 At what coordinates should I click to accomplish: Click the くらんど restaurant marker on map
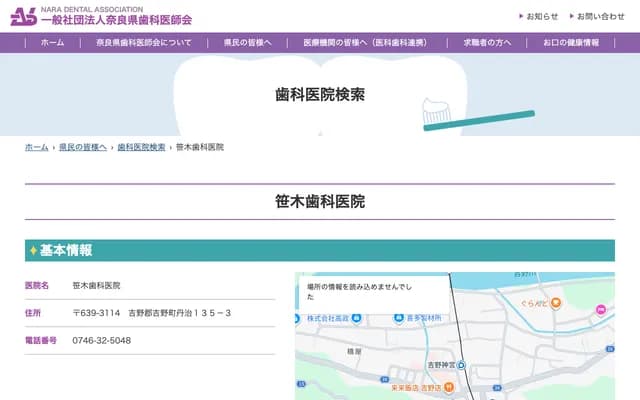[x=556, y=303]
